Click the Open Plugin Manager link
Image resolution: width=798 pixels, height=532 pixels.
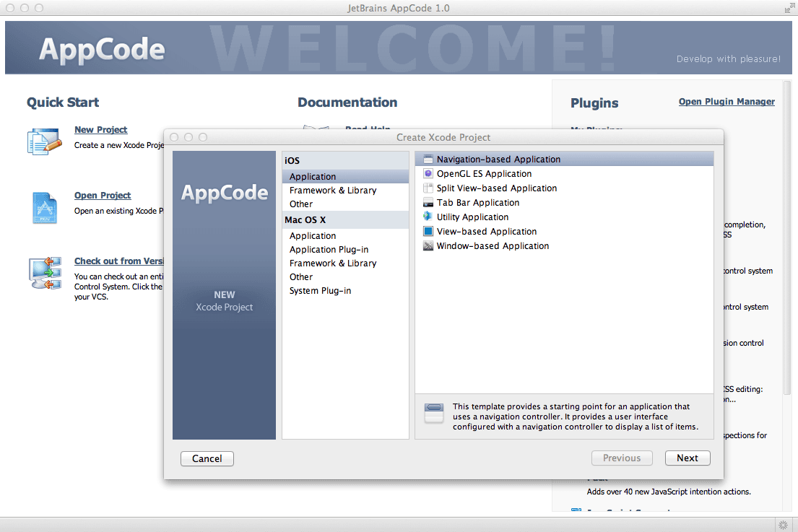727,102
